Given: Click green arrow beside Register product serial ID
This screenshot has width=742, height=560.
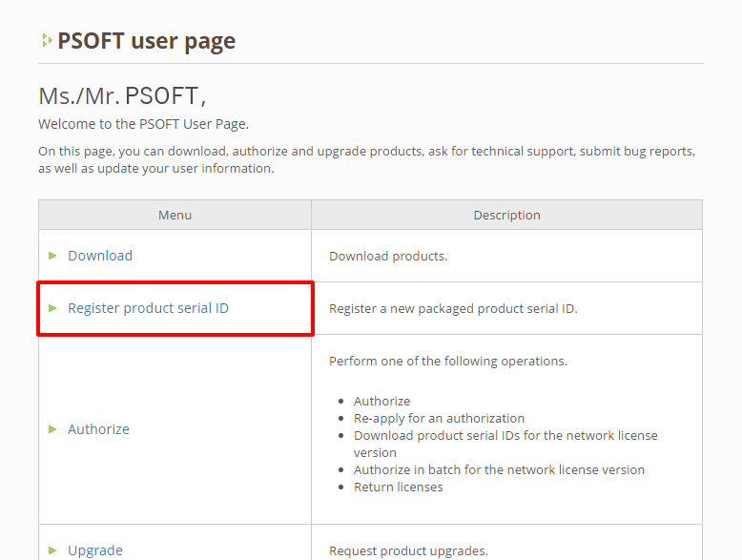Looking at the screenshot, I should pos(53,308).
